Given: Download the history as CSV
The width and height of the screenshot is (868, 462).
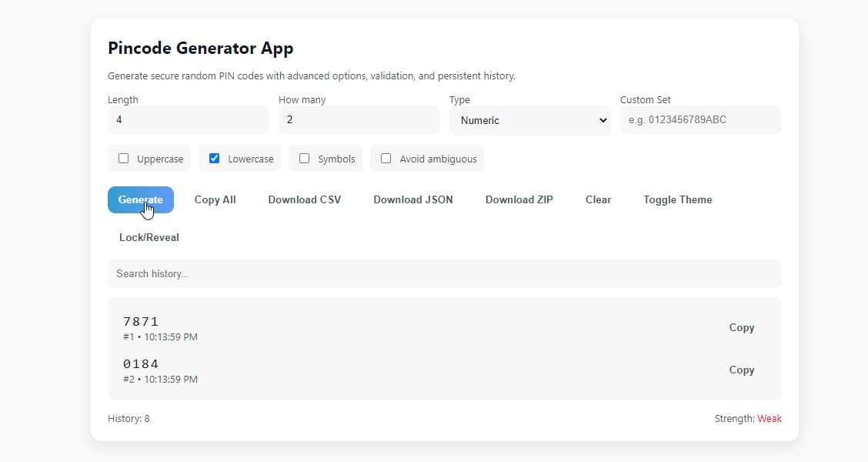Looking at the screenshot, I should [x=304, y=199].
